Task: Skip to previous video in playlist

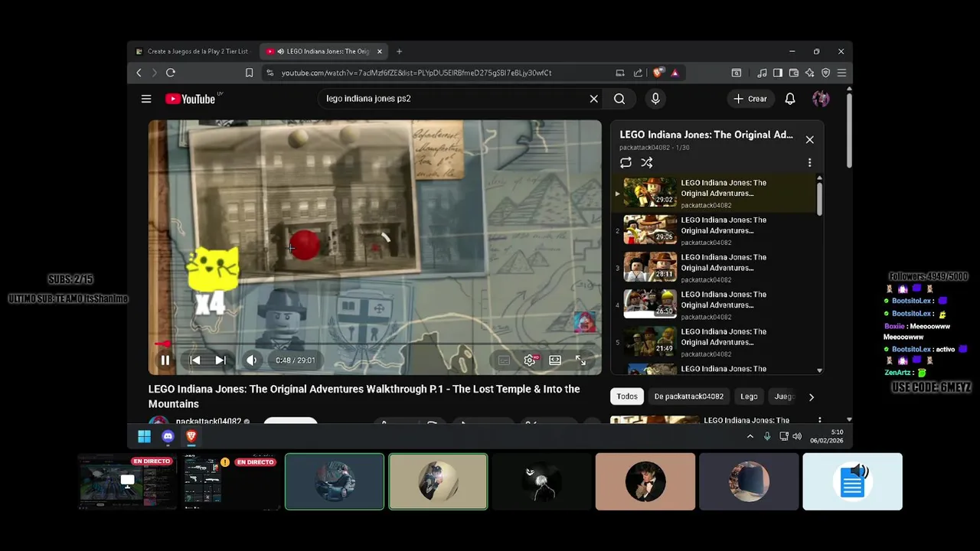Action: tap(194, 360)
